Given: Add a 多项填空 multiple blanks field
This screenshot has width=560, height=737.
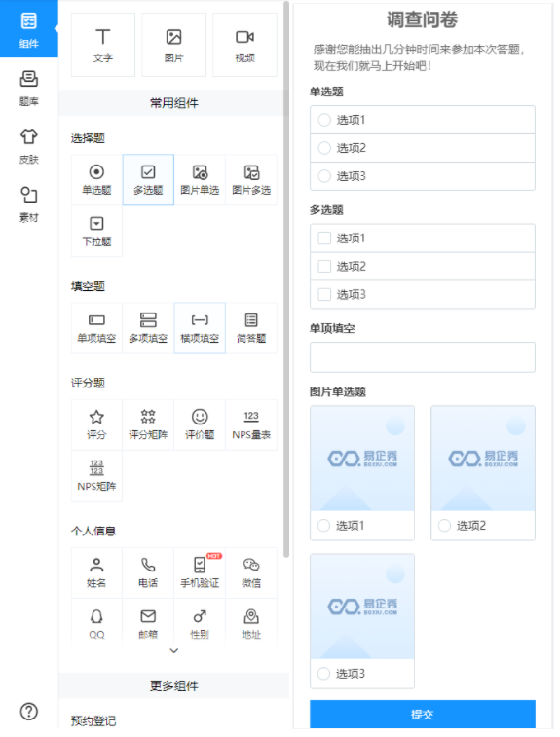Looking at the screenshot, I should tap(148, 328).
